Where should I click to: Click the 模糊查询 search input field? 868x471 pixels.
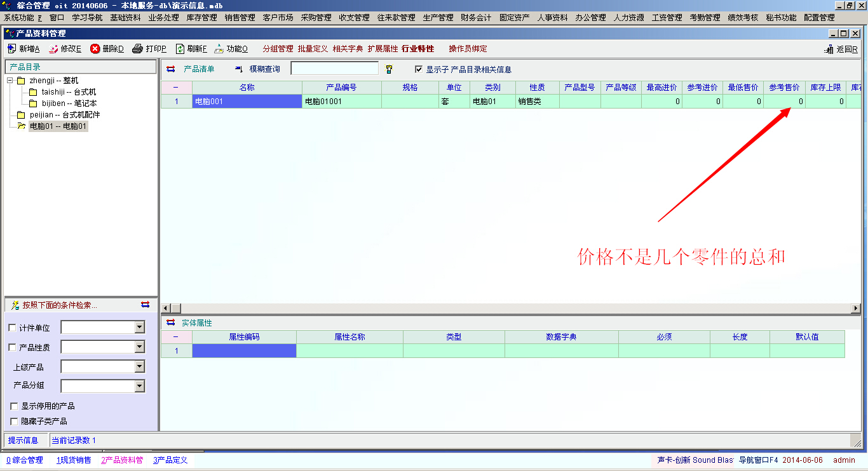[x=334, y=69]
